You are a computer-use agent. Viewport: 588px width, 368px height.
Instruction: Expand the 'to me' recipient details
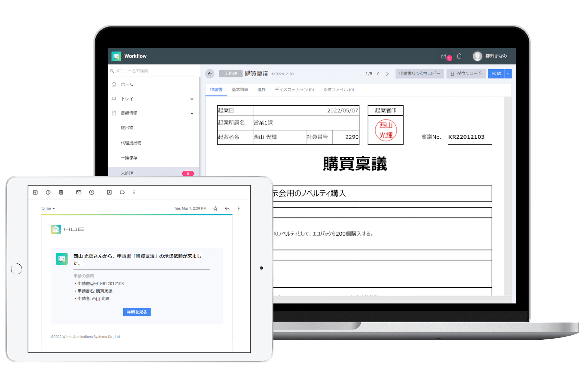point(54,208)
